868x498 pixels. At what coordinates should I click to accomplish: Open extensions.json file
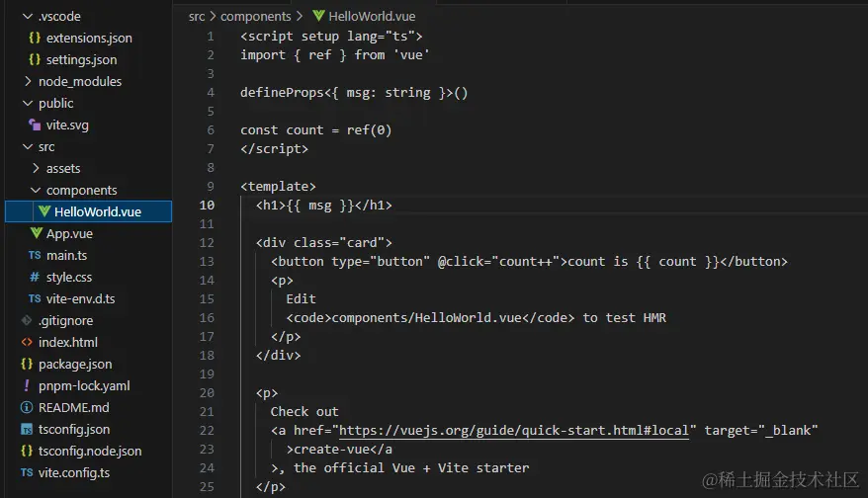click(89, 39)
